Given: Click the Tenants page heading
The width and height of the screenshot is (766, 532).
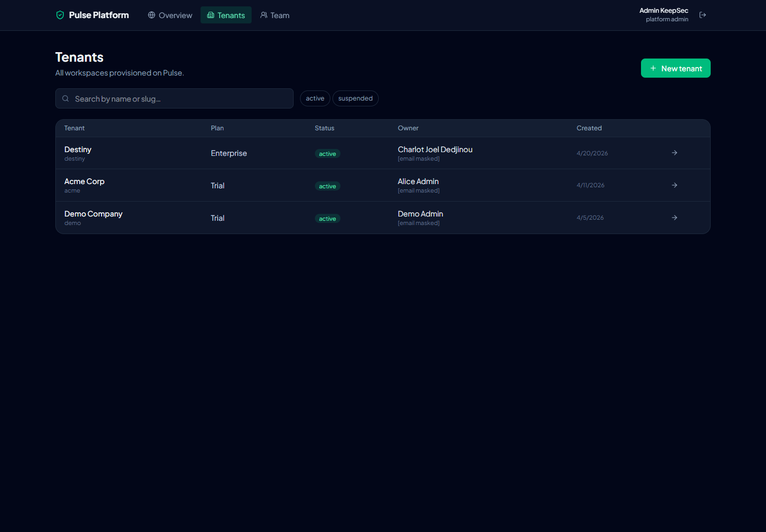Looking at the screenshot, I should point(79,57).
